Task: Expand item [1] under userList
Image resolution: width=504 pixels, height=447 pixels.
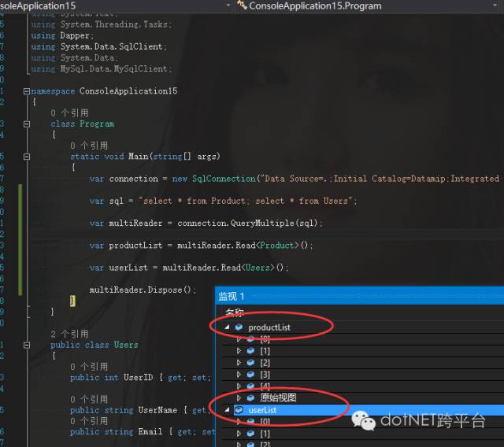Action: (239, 434)
